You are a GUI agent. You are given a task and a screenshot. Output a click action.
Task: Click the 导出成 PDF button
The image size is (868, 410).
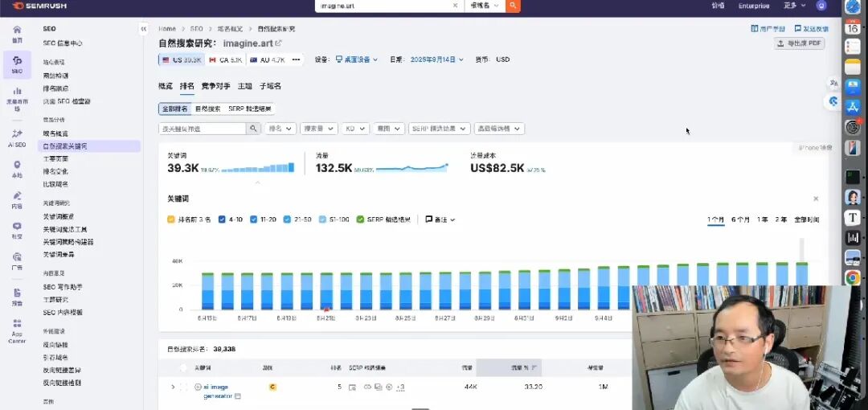800,43
